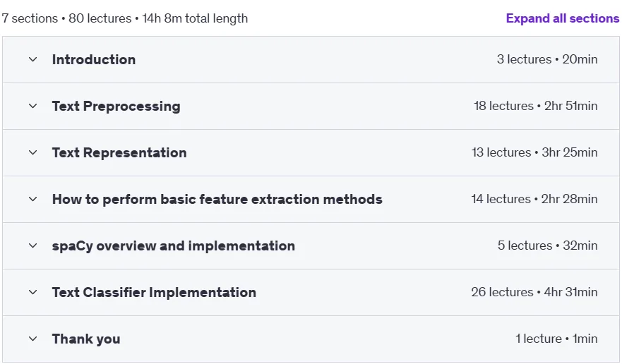Expand the Text Representation chevron
The height and width of the screenshot is (364, 622).
(33, 152)
